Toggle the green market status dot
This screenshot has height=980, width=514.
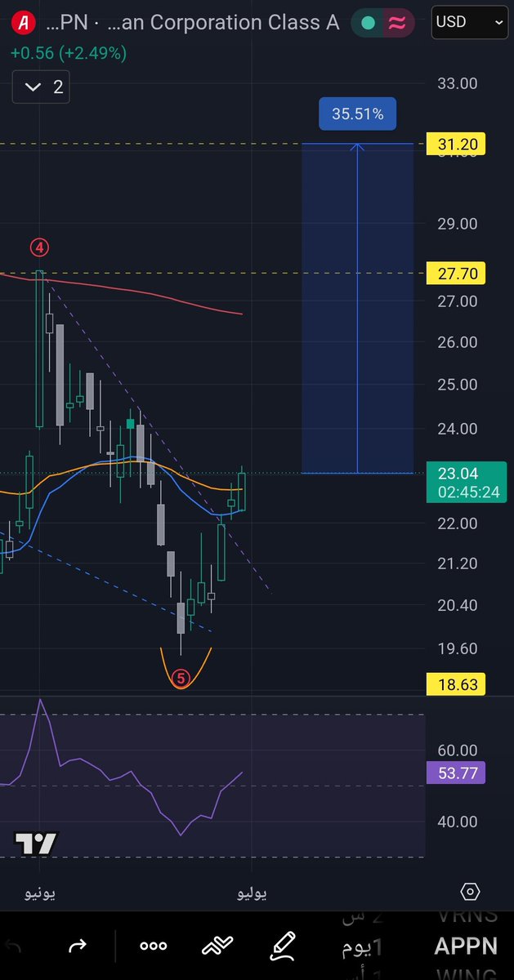368,24
